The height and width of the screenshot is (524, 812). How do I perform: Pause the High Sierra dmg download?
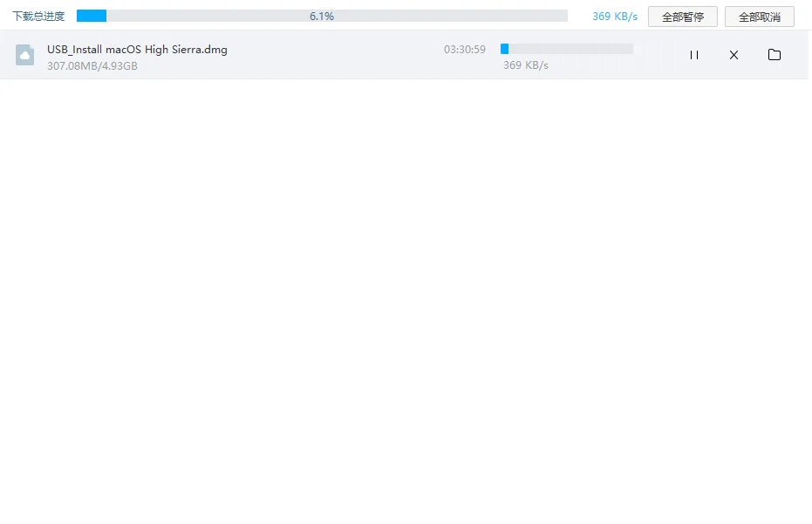694,55
